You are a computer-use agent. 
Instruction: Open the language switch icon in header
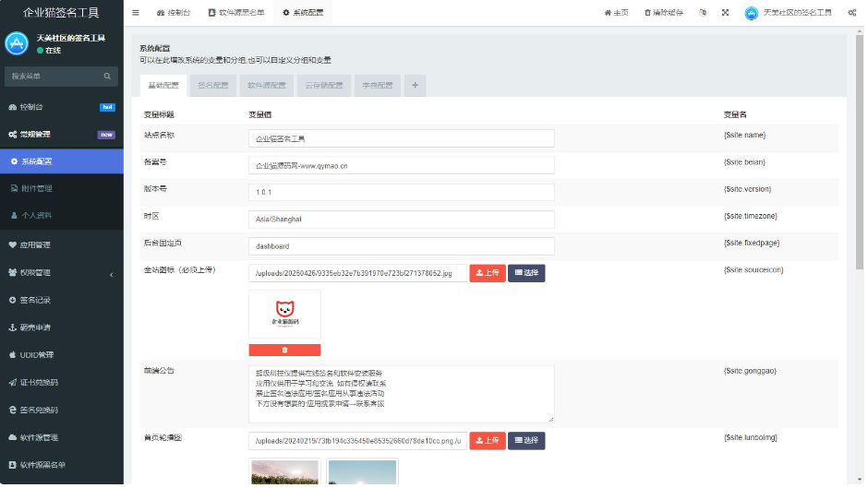(x=703, y=12)
